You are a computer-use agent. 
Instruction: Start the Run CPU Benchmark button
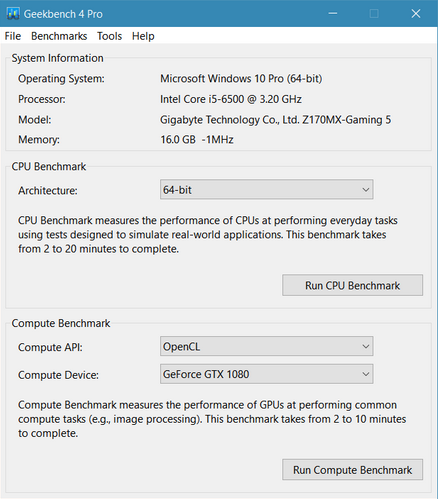(352, 285)
